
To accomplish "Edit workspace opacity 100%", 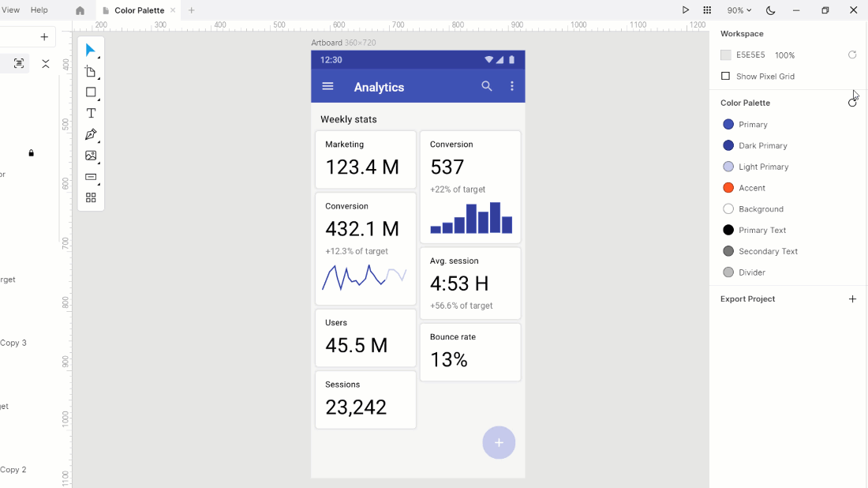I will click(x=784, y=54).
